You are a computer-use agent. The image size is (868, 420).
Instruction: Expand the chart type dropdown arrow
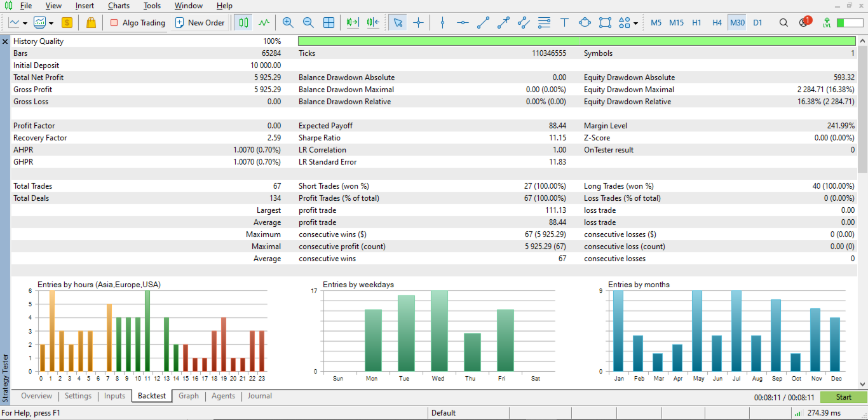click(x=25, y=24)
